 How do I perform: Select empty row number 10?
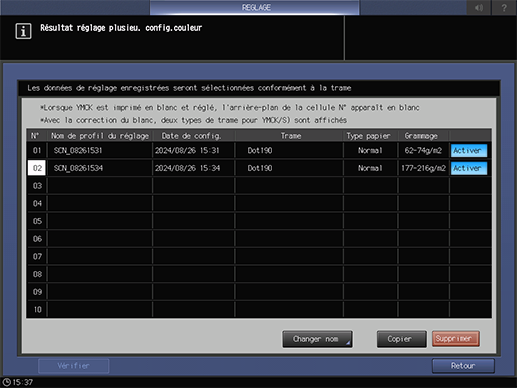coord(37,309)
